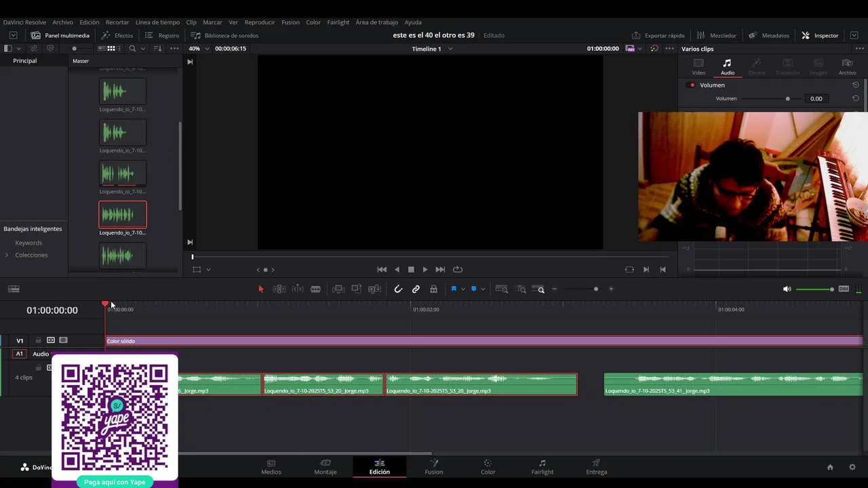This screenshot has width=868, height=488.
Task: Open the Panel multimedia panel
Action: (x=60, y=35)
